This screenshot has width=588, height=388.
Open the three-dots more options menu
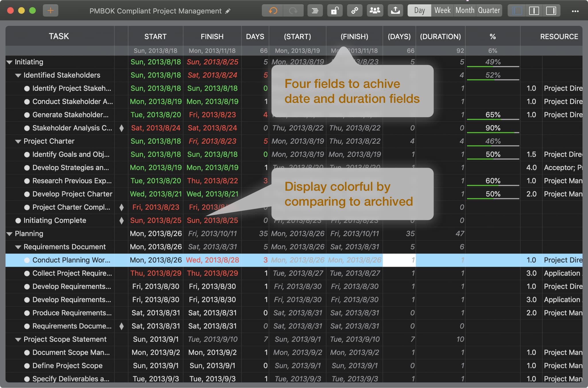click(575, 11)
